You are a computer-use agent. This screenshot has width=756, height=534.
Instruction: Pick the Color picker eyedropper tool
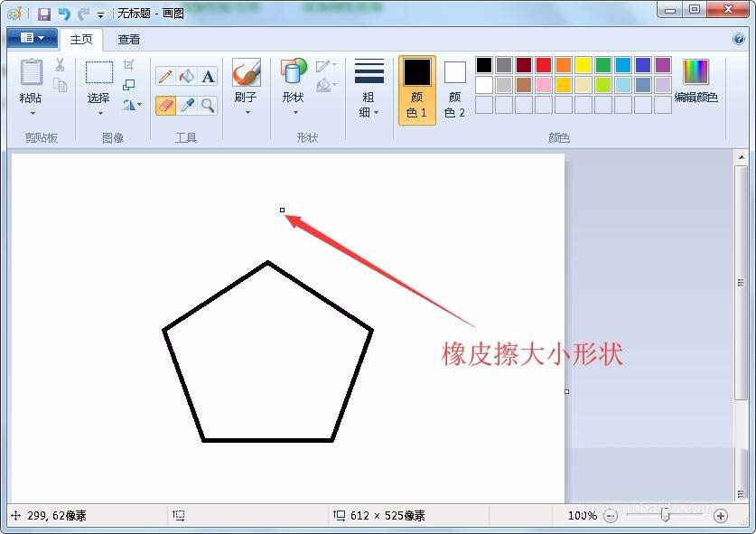[187, 106]
